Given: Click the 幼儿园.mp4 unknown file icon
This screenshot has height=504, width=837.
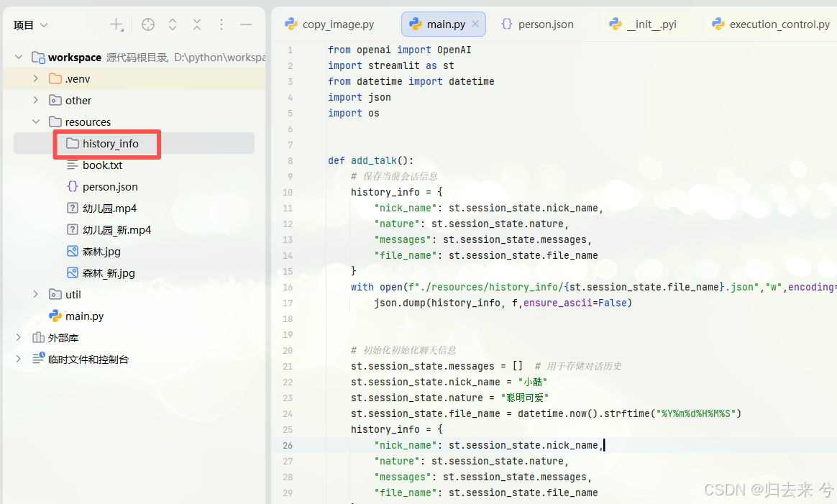Looking at the screenshot, I should [72, 208].
